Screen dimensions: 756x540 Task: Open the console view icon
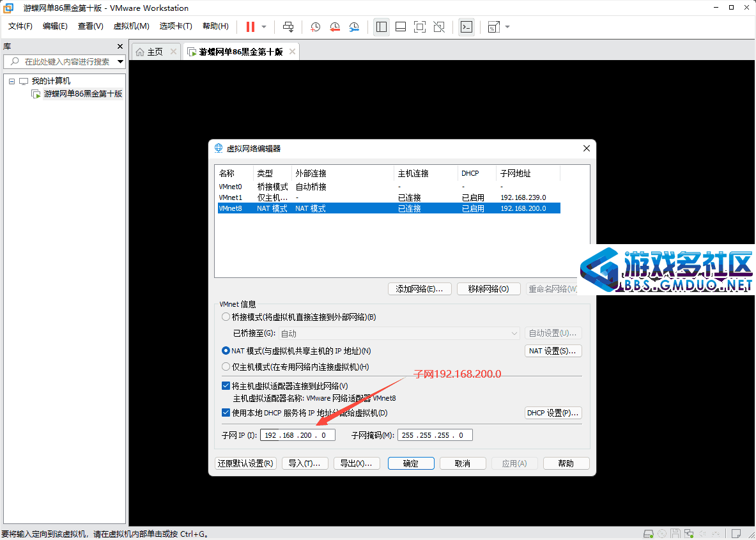click(467, 26)
